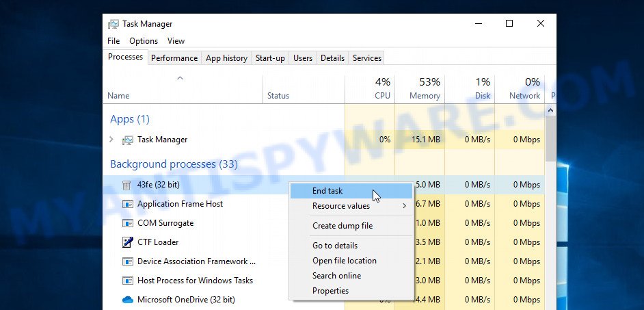Screen dimensions: 644x310
Task: Click Task Manager's 0% CPU value
Action: click(x=385, y=140)
